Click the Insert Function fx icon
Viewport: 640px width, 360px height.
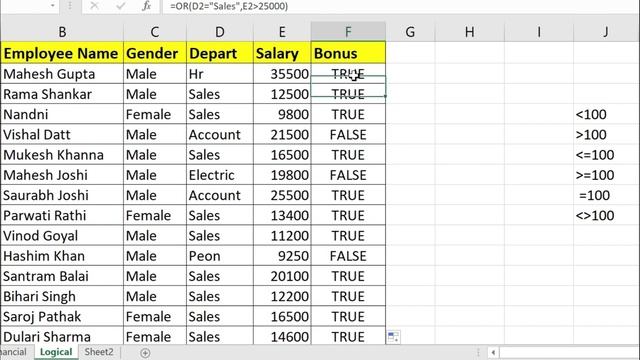click(x=147, y=6)
